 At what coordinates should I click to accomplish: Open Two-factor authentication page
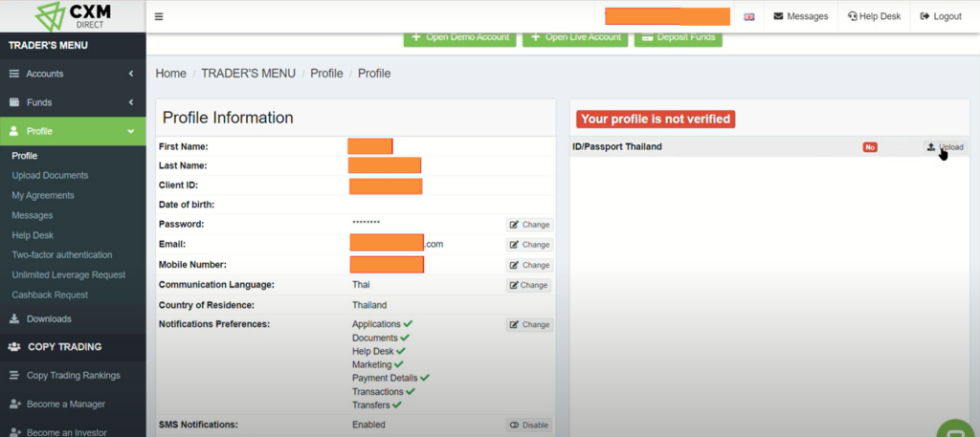[62, 254]
